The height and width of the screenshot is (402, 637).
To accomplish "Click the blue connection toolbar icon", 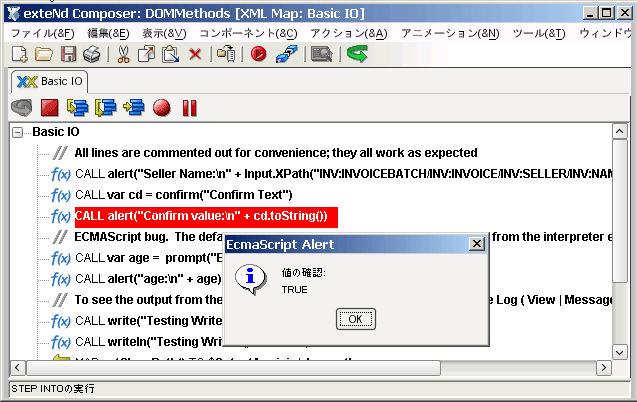I will coord(286,54).
